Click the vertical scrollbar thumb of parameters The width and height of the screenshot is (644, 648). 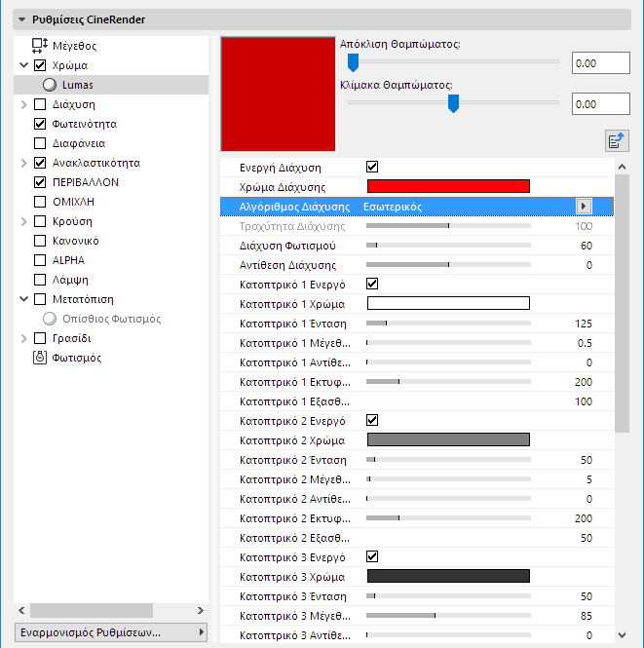(x=623, y=303)
